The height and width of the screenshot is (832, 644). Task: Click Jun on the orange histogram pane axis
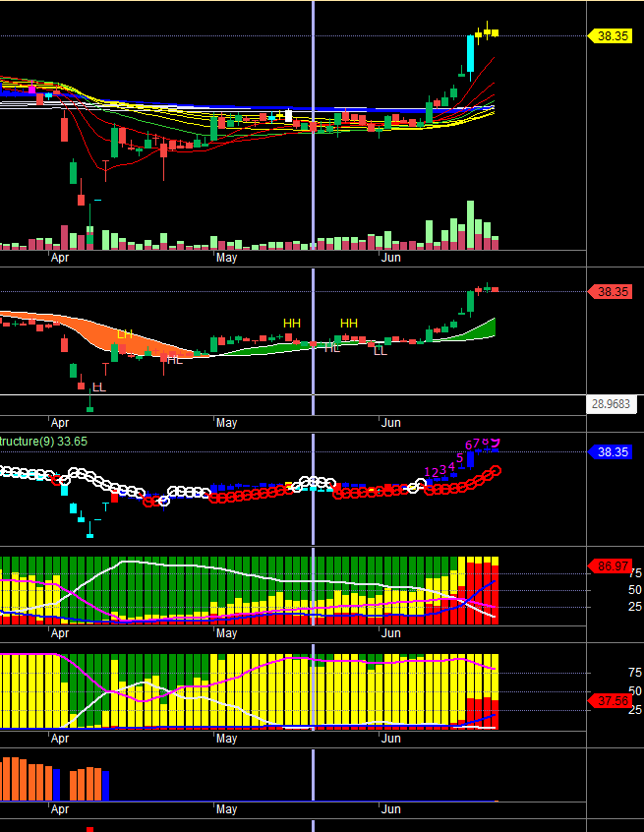[391, 809]
